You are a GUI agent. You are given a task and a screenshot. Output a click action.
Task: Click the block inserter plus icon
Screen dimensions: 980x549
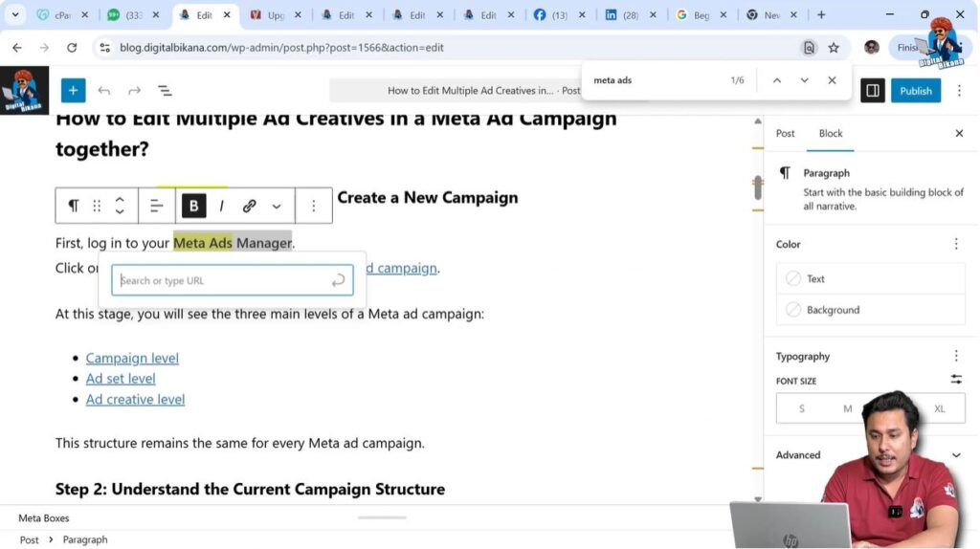coord(73,91)
